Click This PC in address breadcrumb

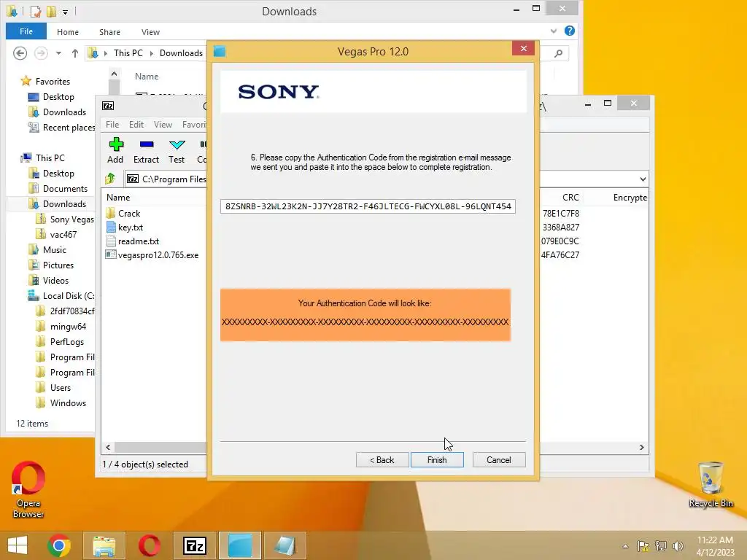pos(128,52)
